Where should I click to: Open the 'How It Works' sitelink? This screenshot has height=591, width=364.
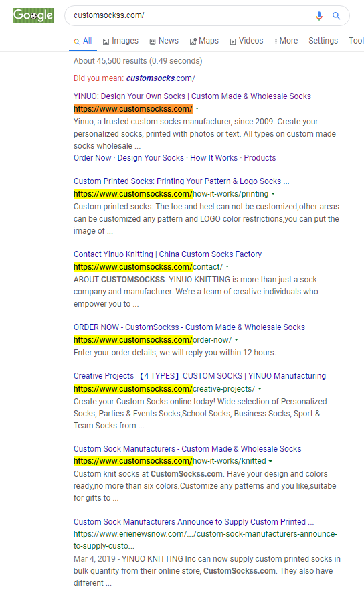coord(213,157)
